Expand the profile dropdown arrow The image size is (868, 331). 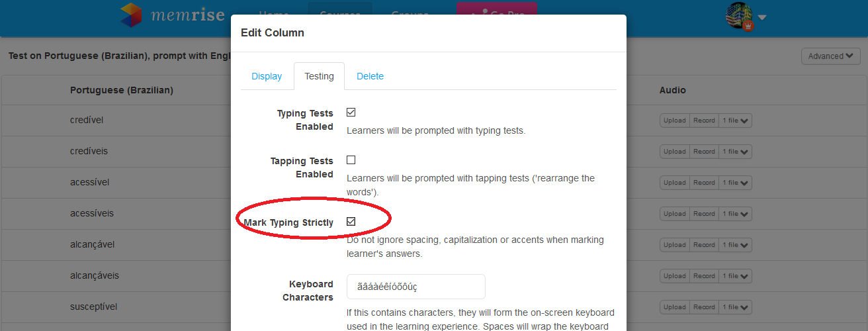[x=762, y=18]
